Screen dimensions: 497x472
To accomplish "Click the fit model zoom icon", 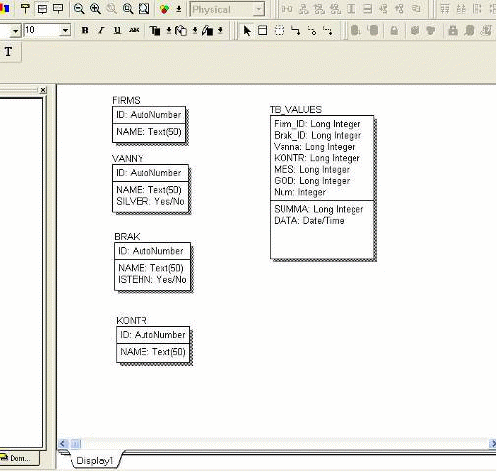I will click(144, 9).
